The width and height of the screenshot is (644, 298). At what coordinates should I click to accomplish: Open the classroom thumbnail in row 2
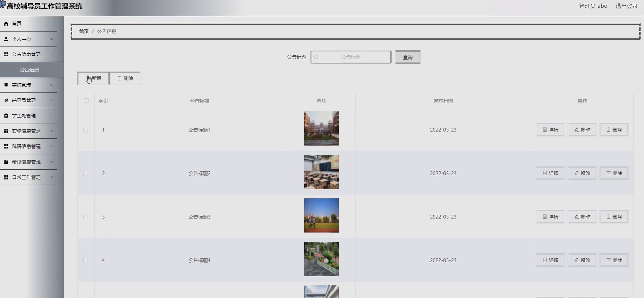click(321, 172)
